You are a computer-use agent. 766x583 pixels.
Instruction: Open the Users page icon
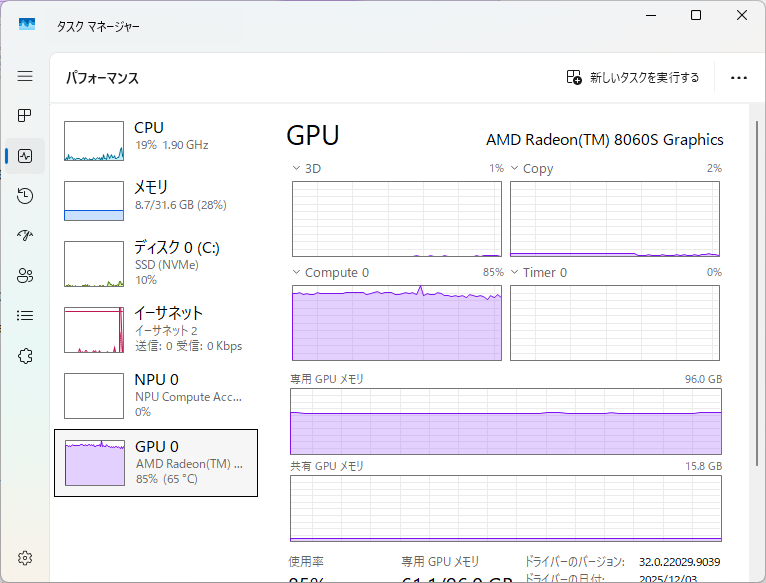[x=25, y=276]
